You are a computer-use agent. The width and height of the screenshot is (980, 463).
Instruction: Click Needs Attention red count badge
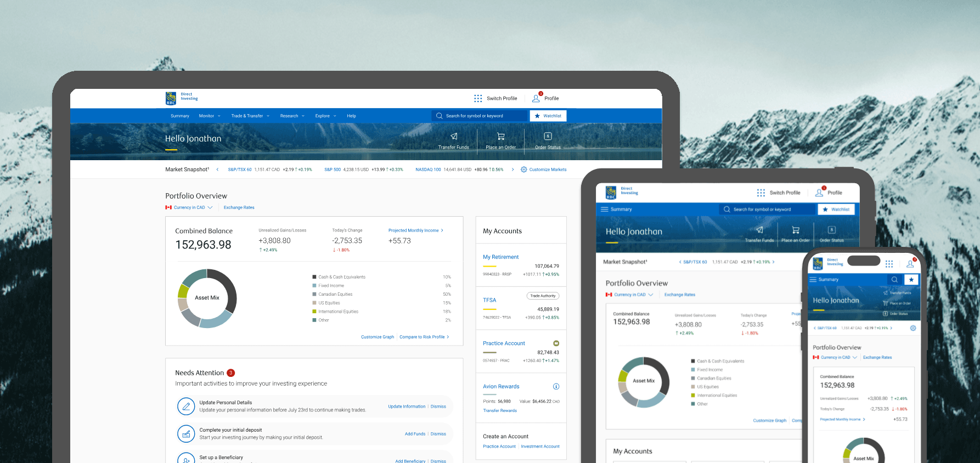tap(231, 372)
